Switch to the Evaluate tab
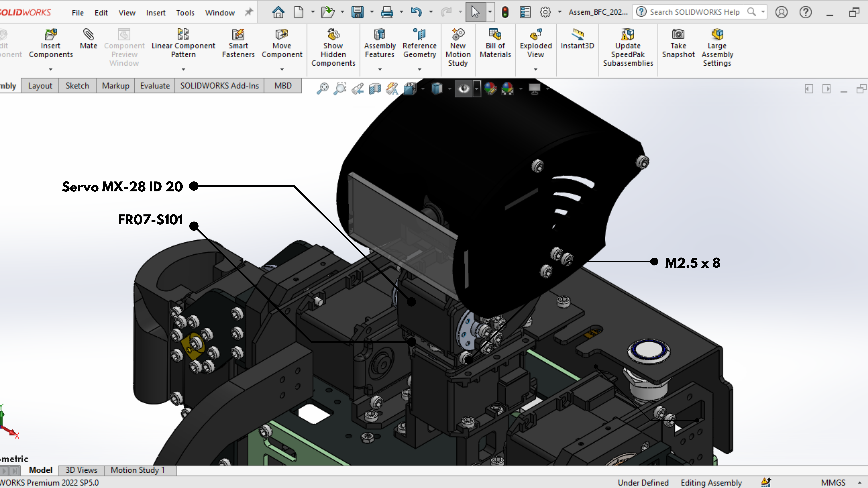Viewport: 868px width, 488px height. click(x=155, y=86)
